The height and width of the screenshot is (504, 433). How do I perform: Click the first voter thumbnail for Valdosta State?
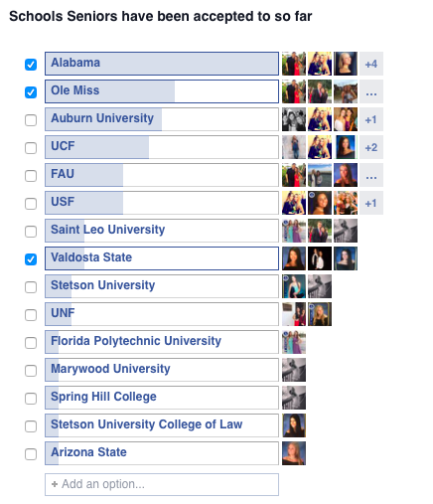294,258
